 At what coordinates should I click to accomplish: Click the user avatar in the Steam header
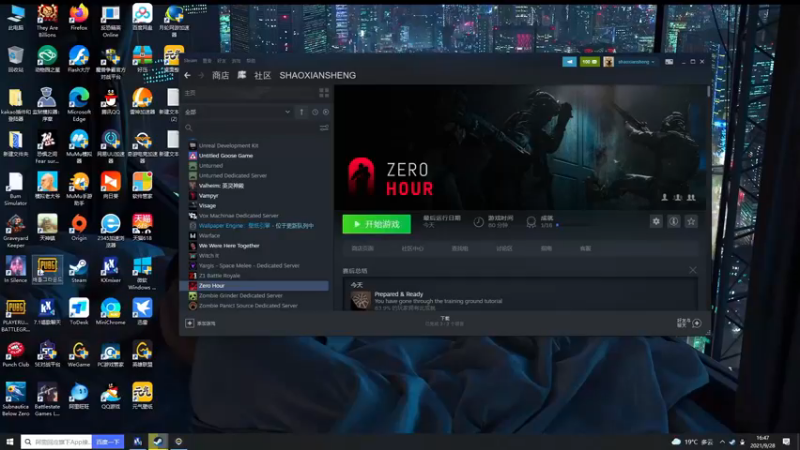(608, 62)
